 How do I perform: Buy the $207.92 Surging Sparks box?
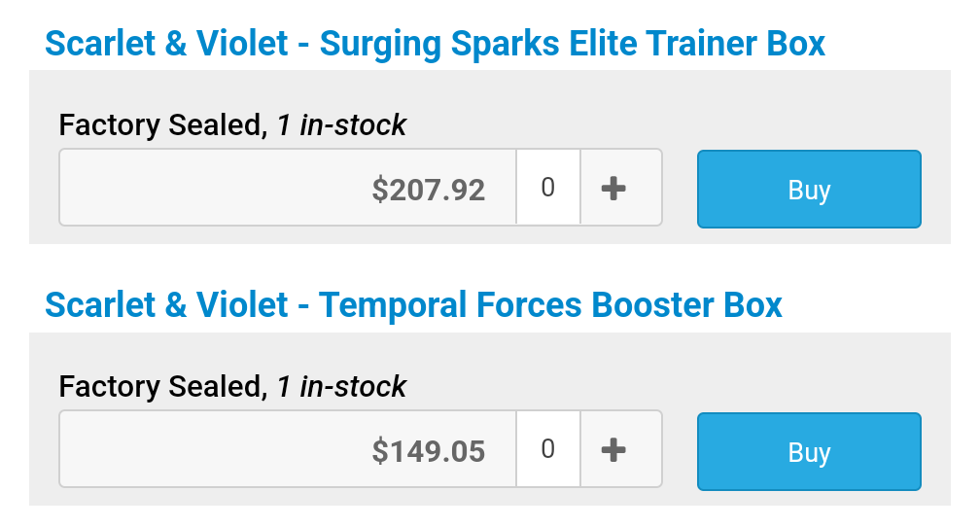tap(809, 189)
